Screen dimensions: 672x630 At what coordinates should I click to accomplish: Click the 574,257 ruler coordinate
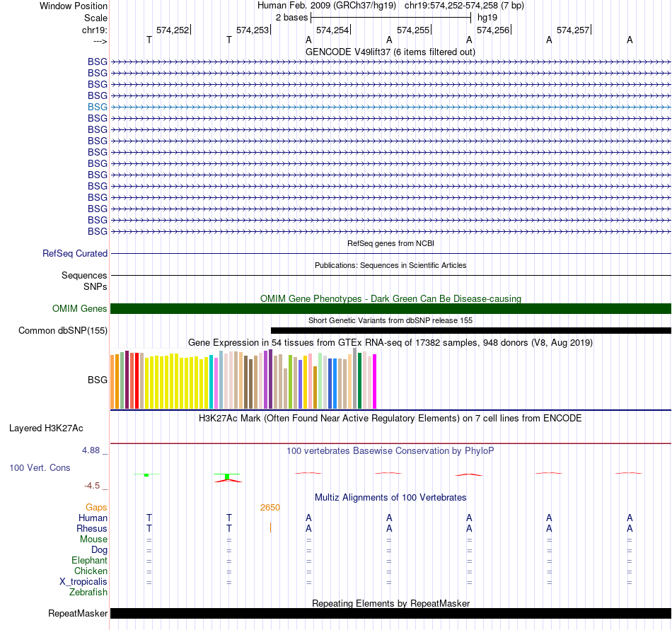point(573,30)
